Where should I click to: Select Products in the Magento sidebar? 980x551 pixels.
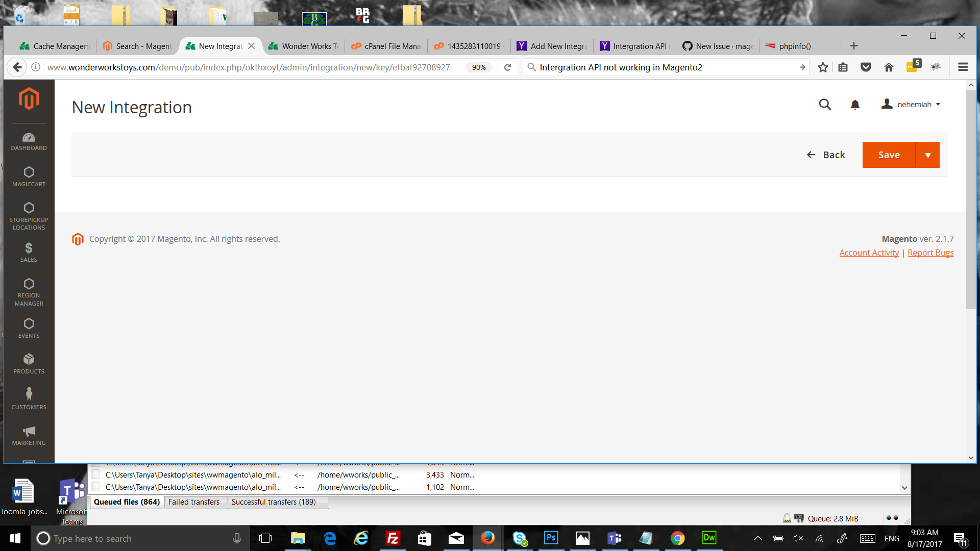29,363
